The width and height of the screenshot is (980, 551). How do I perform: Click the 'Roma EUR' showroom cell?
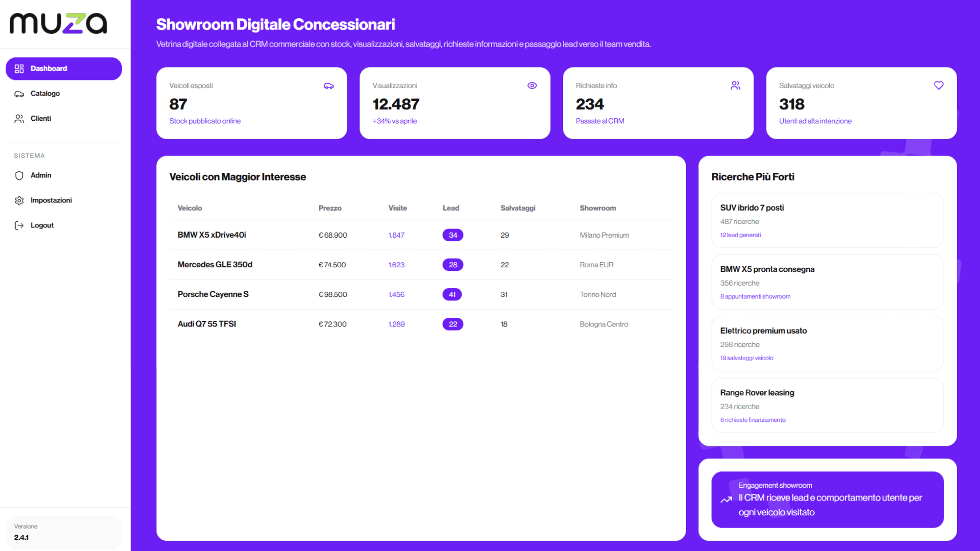tap(596, 265)
